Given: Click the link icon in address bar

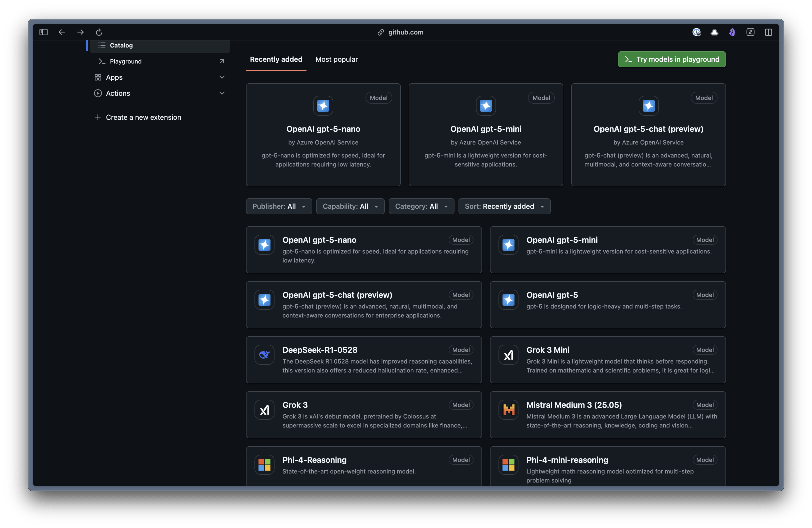Looking at the screenshot, I should [x=381, y=32].
